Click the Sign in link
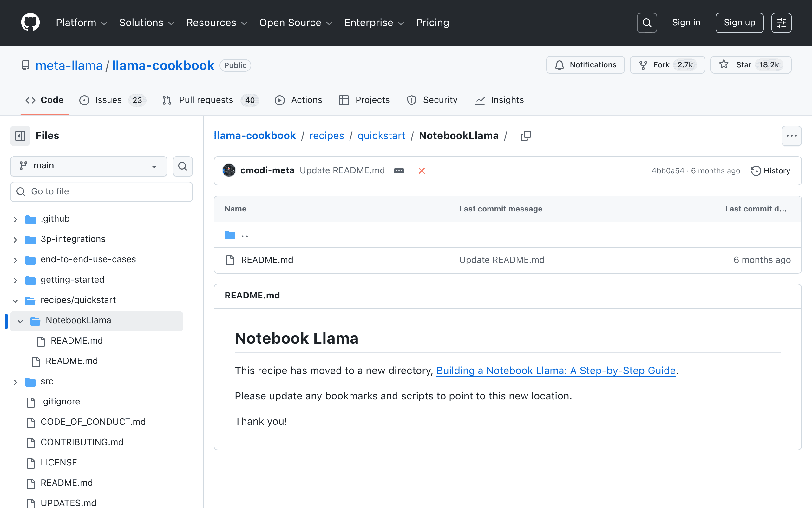Screen dimensions: 812x508 (x=686, y=23)
